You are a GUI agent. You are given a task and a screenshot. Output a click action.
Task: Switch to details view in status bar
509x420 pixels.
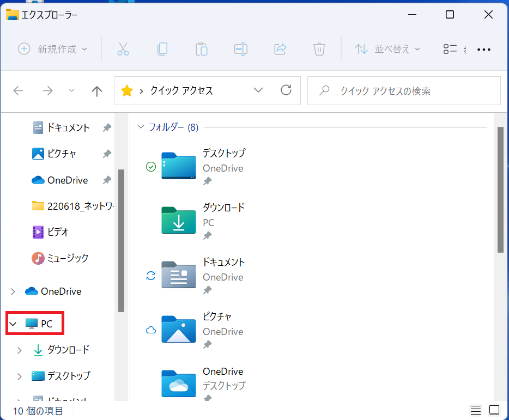[476, 410]
